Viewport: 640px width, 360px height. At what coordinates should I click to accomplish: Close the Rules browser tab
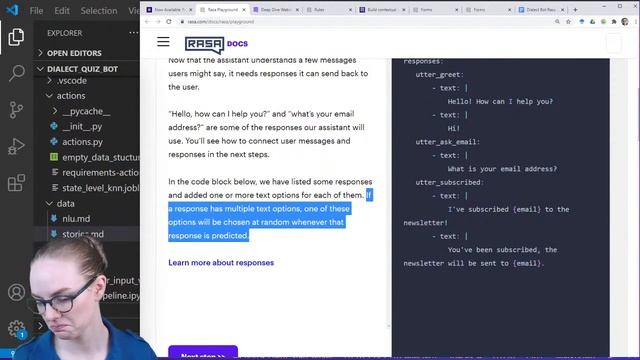[x=350, y=10]
